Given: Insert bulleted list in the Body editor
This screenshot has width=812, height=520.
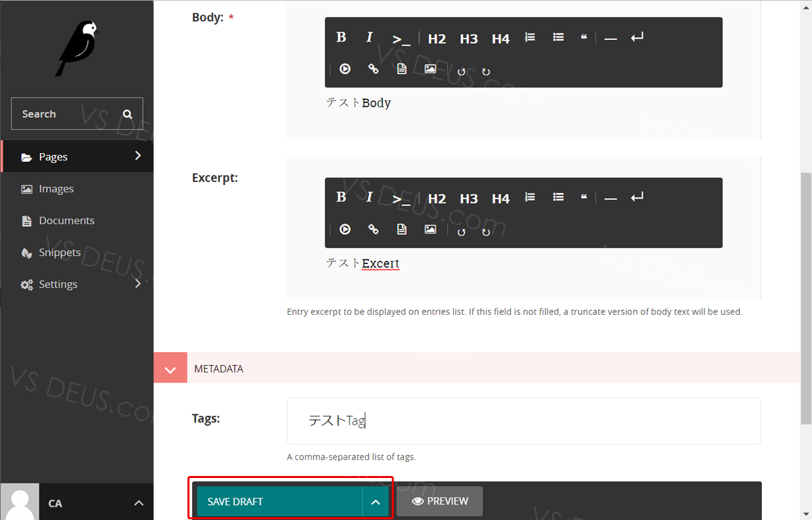Looking at the screenshot, I should tap(558, 37).
